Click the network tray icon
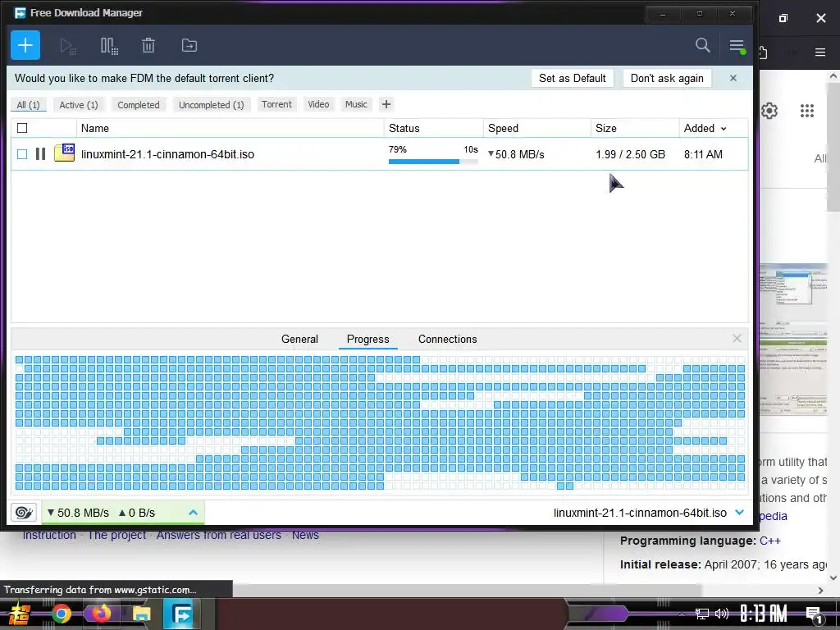The height and width of the screenshot is (630, 840). [x=701, y=614]
